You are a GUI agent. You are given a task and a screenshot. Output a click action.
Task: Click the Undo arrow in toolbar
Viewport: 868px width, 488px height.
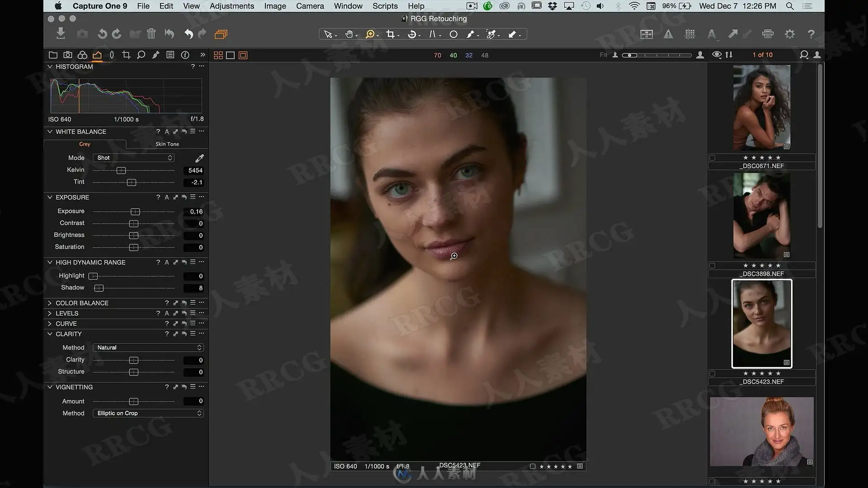pos(189,34)
